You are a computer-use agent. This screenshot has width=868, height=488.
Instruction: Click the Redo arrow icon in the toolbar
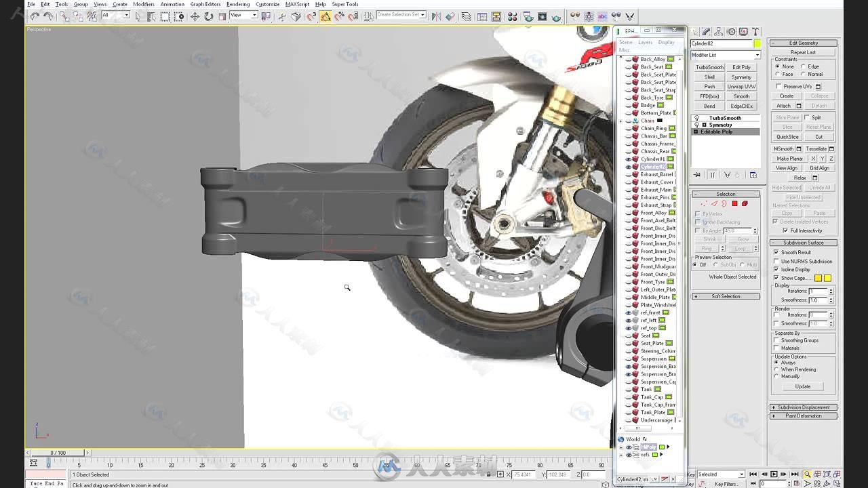48,16
